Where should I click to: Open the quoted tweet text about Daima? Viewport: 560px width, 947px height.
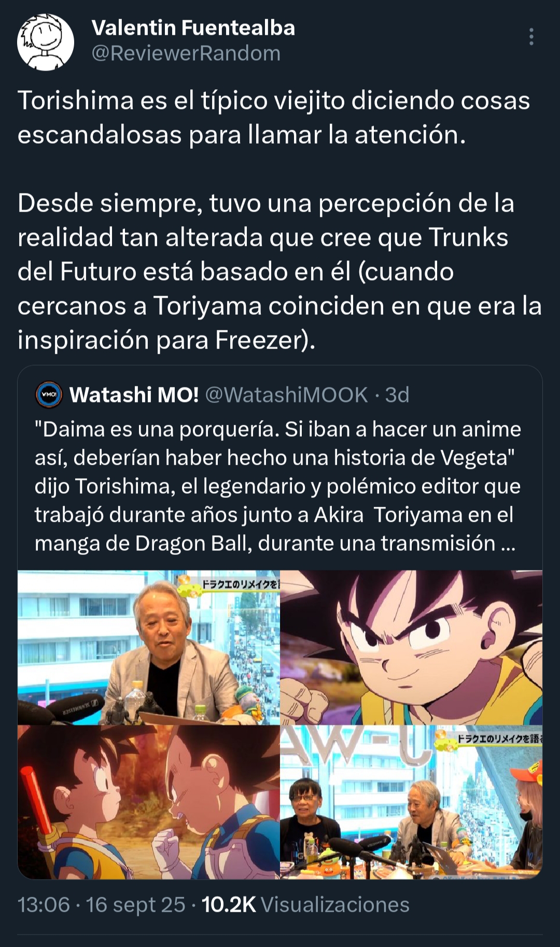click(278, 486)
